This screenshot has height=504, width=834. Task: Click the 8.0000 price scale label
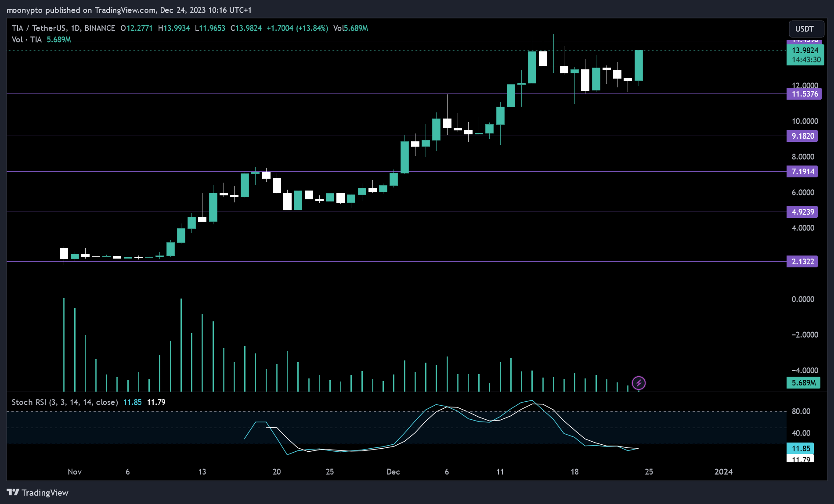tap(803, 157)
